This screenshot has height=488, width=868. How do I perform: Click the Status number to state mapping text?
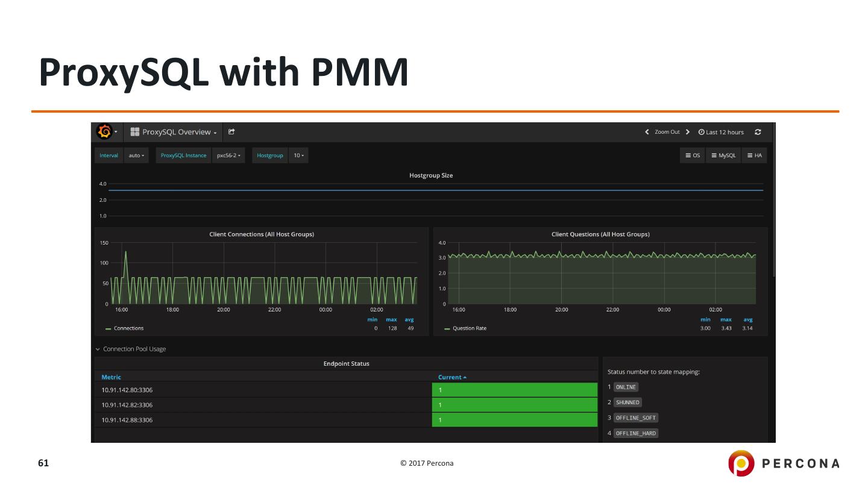point(653,372)
